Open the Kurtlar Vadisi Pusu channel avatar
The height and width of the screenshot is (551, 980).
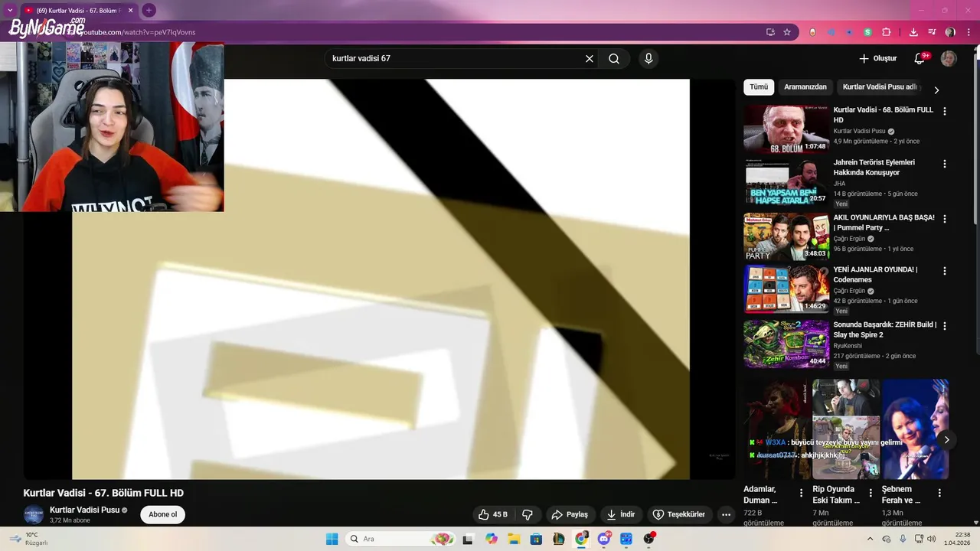(x=33, y=514)
